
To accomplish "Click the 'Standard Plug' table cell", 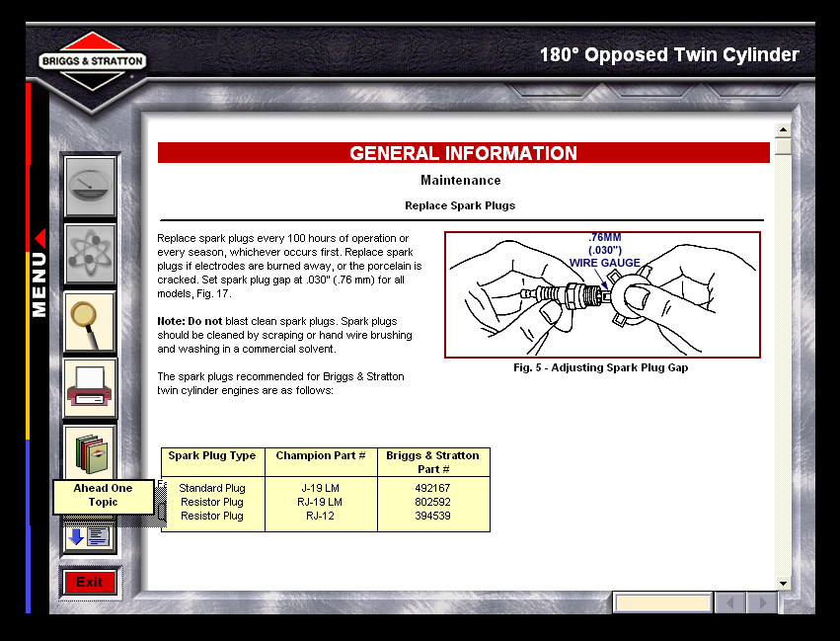I will coord(212,488).
